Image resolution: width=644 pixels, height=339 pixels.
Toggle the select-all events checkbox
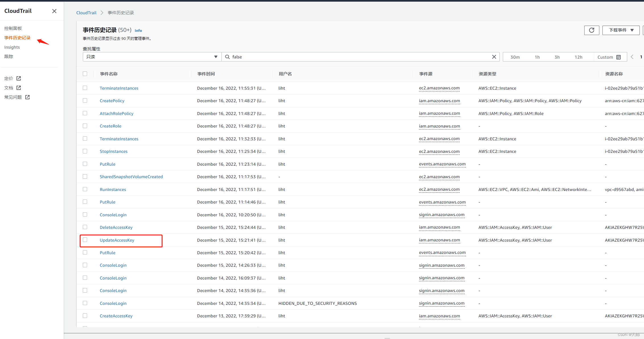[x=85, y=74]
